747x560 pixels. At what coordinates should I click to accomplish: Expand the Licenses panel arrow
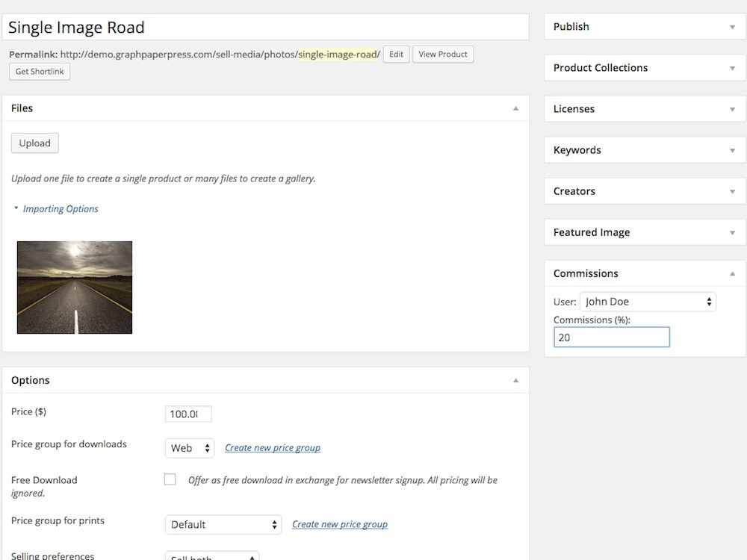pyautogui.click(x=732, y=109)
